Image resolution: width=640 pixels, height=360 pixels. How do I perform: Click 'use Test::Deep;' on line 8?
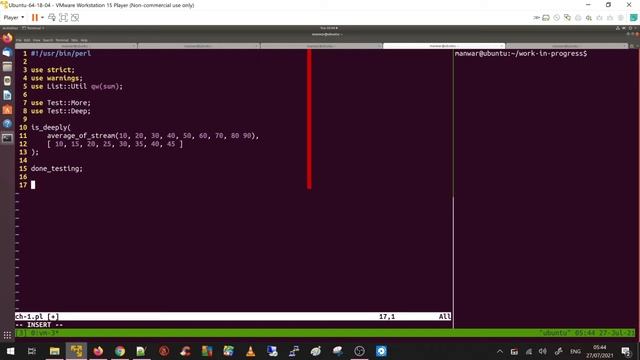tap(61, 111)
